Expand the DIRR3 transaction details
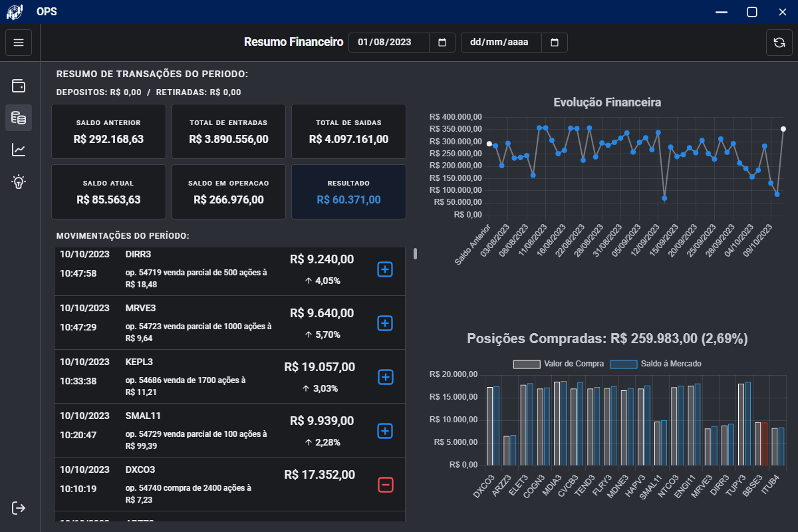The height and width of the screenshot is (532, 798). 385,269
